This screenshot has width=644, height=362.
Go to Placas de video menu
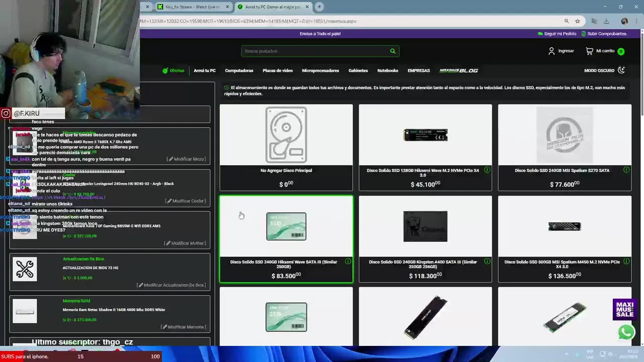[277, 70]
